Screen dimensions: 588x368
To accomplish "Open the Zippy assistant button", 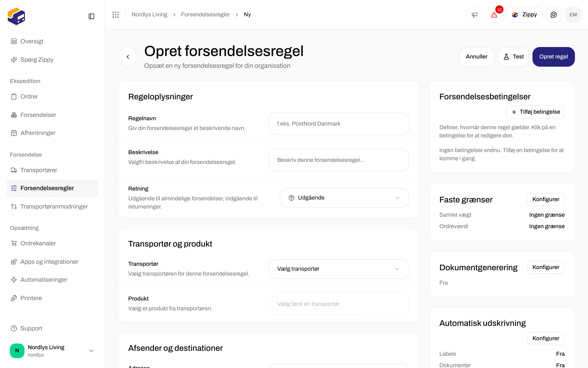I will pos(524,15).
